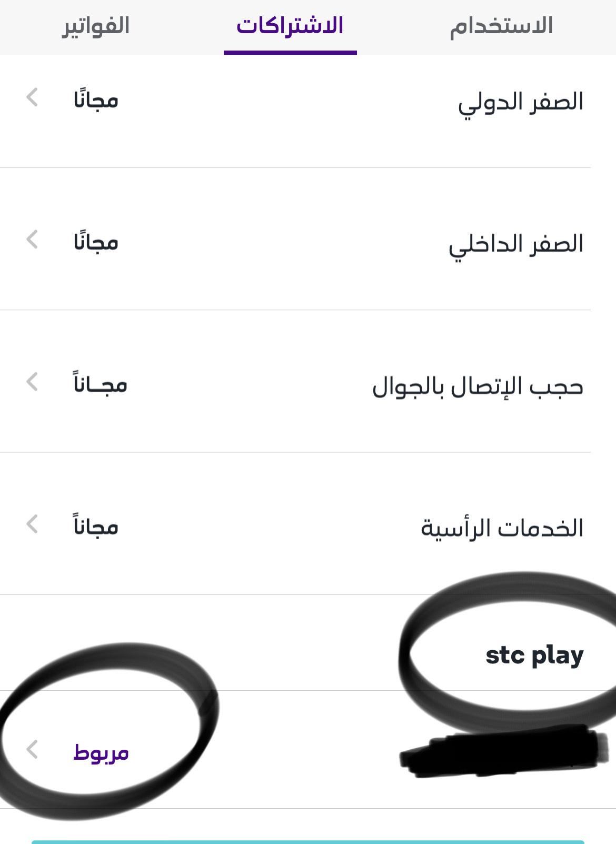Click the purple مربوط status link
Image resolution: width=616 pixels, height=844 pixels.
pos(101,752)
